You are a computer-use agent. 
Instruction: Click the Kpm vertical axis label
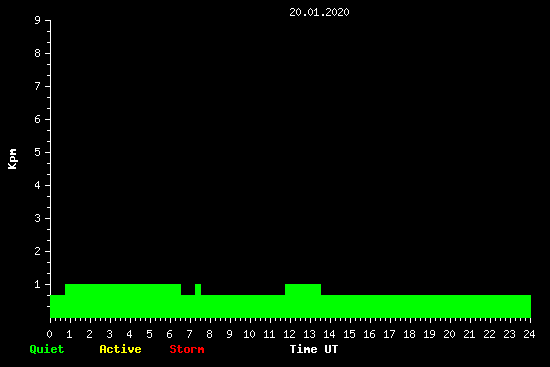click(x=13, y=159)
